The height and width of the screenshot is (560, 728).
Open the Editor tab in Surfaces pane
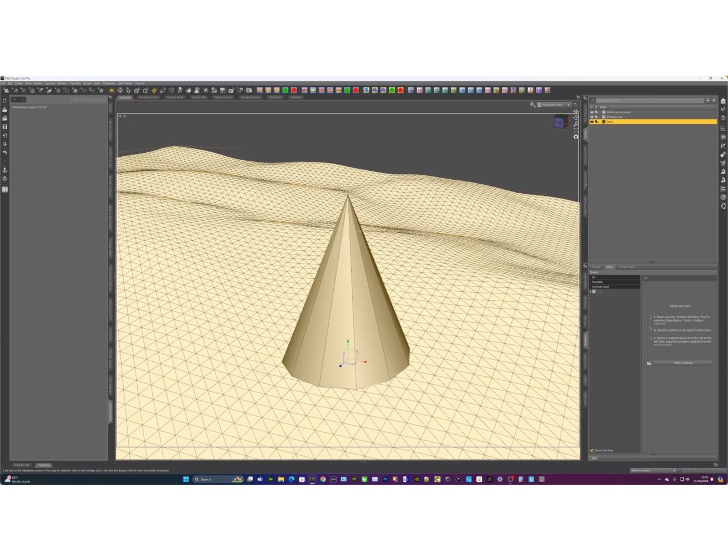point(610,267)
